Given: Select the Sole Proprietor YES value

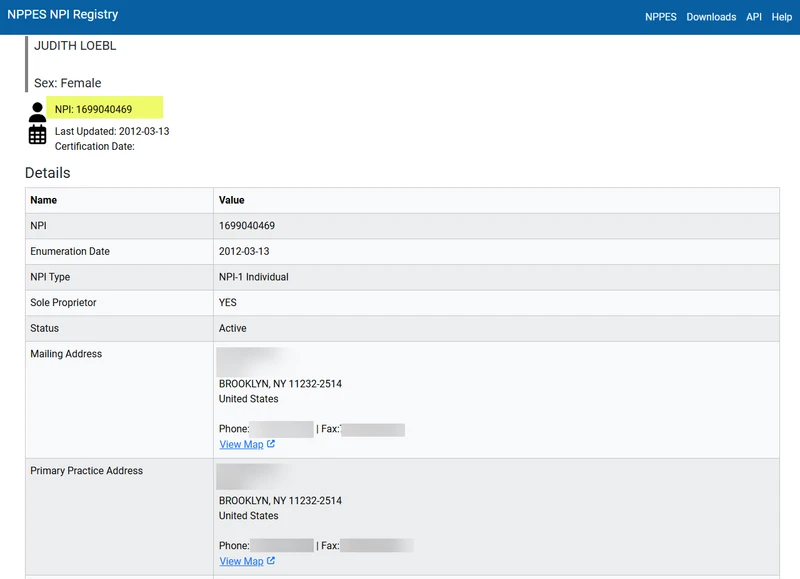Looking at the screenshot, I should pyautogui.click(x=228, y=303).
